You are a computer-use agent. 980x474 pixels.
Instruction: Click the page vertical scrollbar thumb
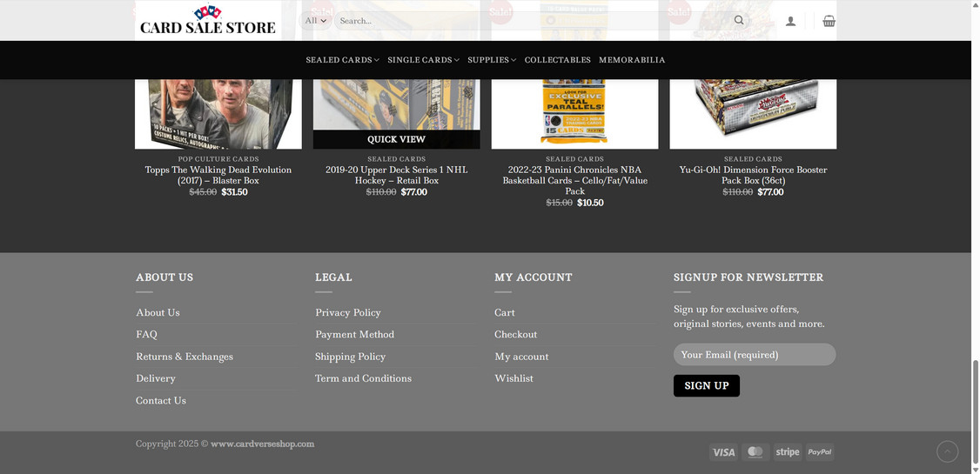point(975,412)
